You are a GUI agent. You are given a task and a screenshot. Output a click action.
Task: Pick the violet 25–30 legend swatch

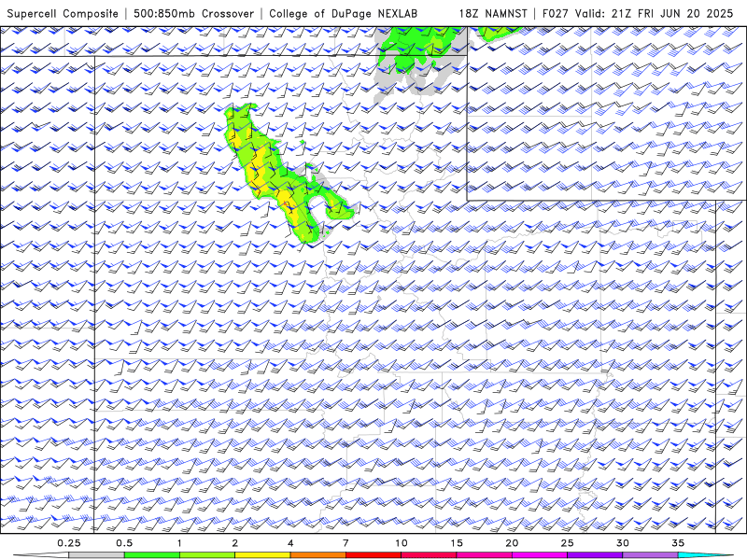595,555
